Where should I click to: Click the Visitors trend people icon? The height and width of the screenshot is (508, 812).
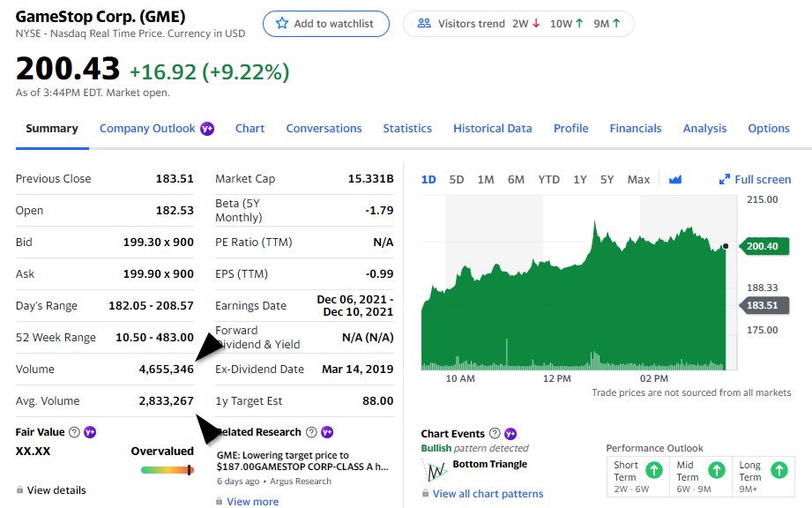(x=424, y=23)
